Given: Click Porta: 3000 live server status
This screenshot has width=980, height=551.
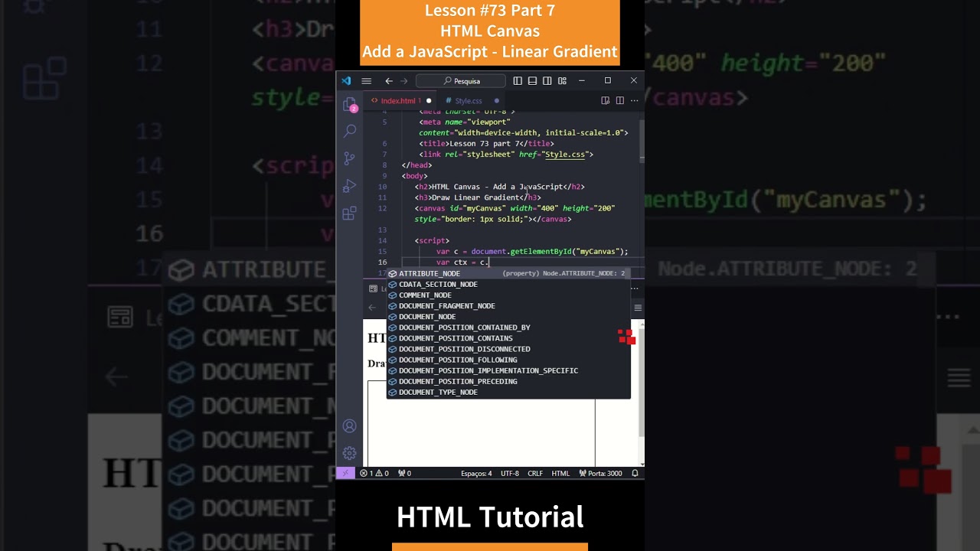Looking at the screenshot, I should (600, 473).
